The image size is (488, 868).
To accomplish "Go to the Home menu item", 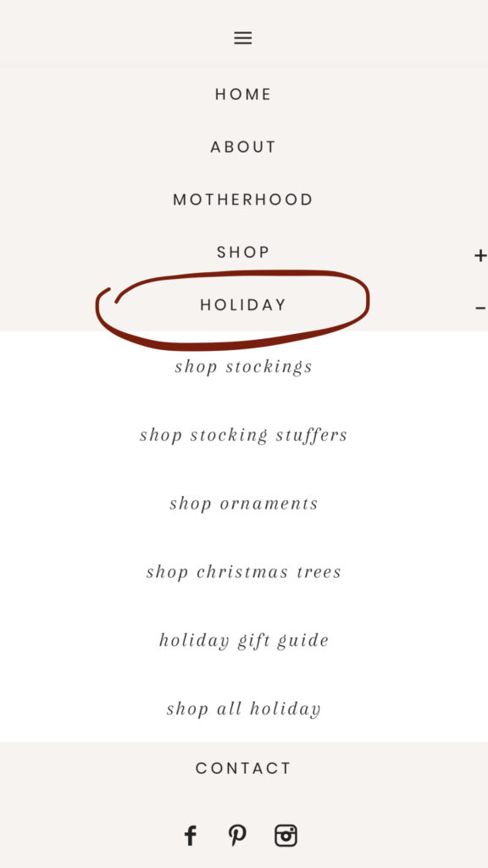I will pos(243,94).
